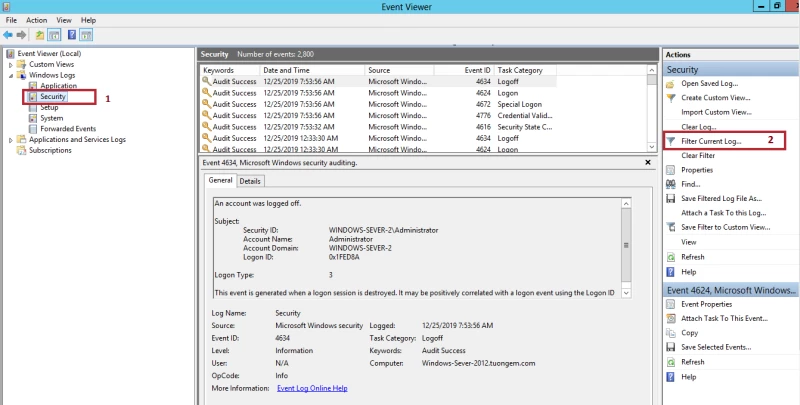Open the View menu
This screenshot has width=800, height=405.
(64, 20)
